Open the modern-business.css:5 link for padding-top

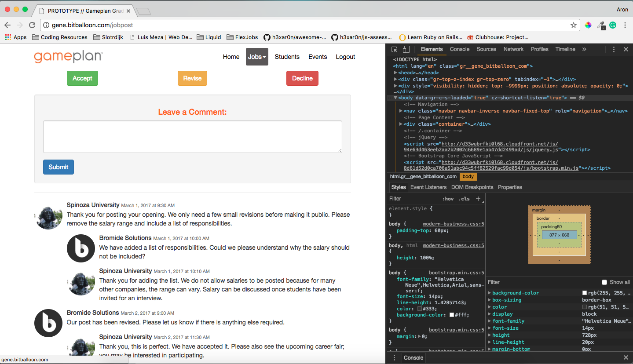[x=454, y=224]
